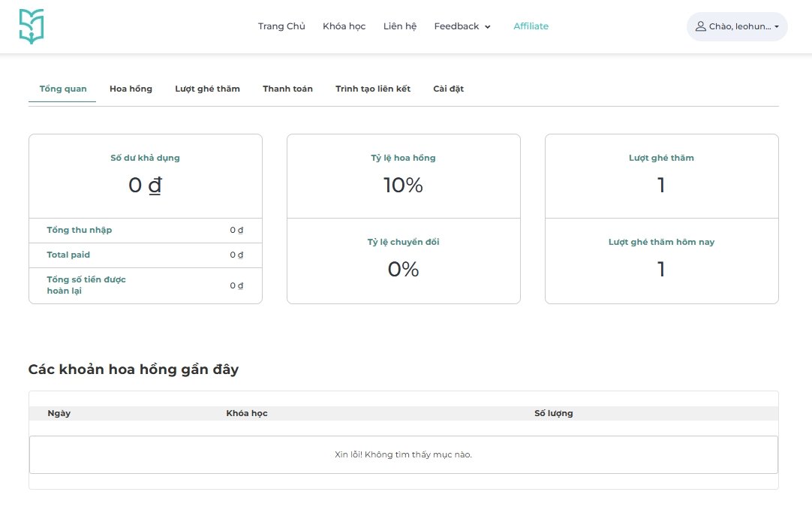The width and height of the screenshot is (812, 528).
Task: Go to Trang Chủ menu item
Action: [x=281, y=26]
